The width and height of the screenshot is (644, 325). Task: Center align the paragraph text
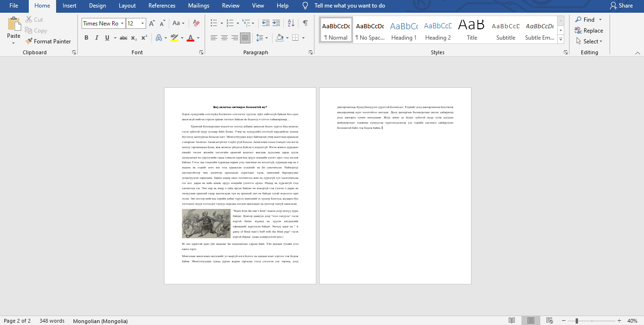coord(224,38)
